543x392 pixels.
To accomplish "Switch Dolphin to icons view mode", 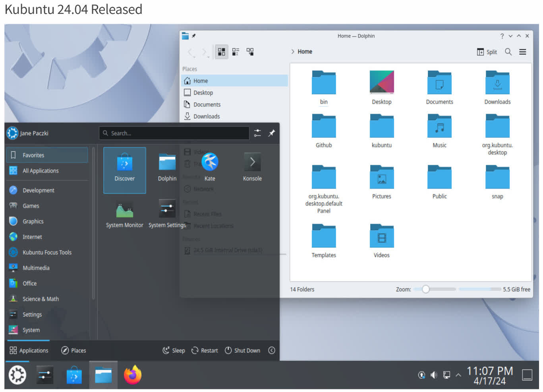I will [222, 52].
